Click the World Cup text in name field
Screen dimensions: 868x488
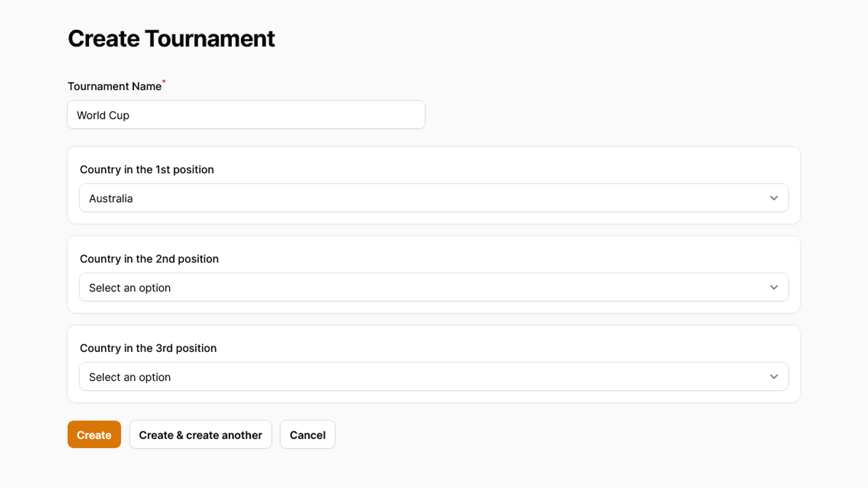(x=103, y=115)
